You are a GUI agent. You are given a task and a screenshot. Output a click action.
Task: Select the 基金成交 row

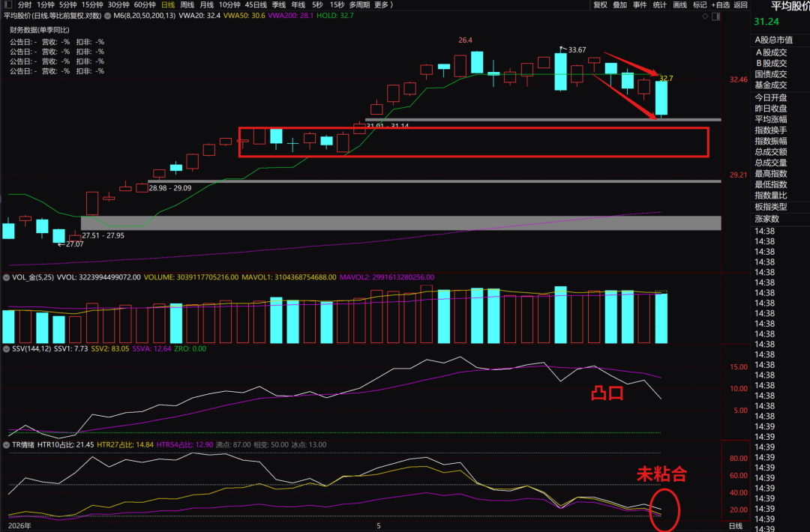[771, 85]
